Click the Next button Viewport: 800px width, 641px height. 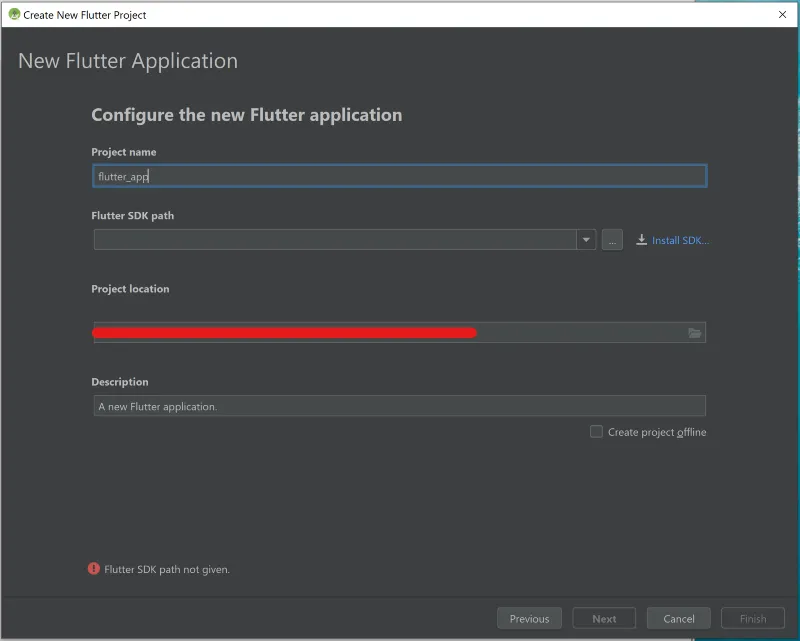coord(604,619)
